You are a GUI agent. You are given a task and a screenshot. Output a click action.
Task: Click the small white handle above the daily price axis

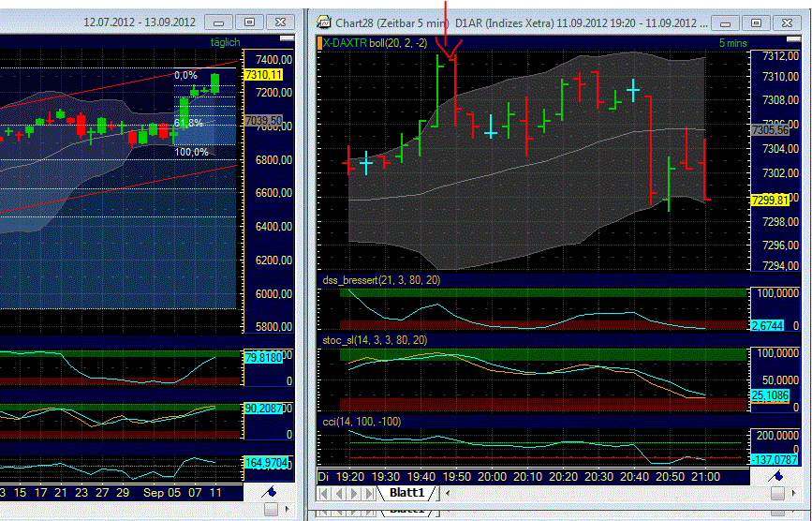pos(287,38)
